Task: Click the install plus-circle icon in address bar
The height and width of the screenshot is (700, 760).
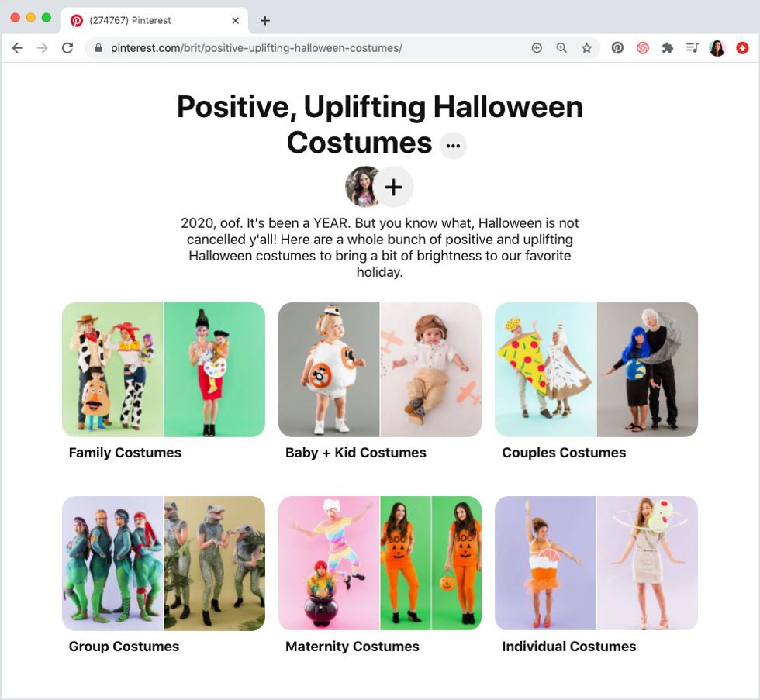Action: pos(537,48)
